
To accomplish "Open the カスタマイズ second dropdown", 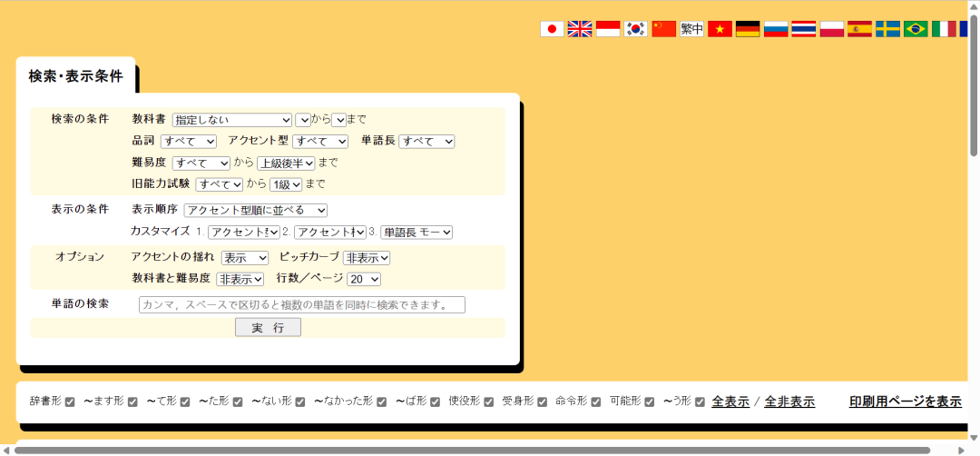I will [330, 232].
